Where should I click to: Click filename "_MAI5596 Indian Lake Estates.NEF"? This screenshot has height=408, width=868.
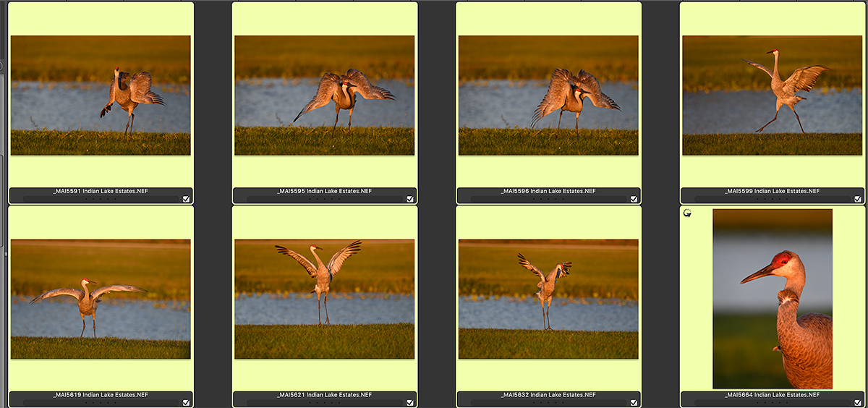click(x=548, y=191)
